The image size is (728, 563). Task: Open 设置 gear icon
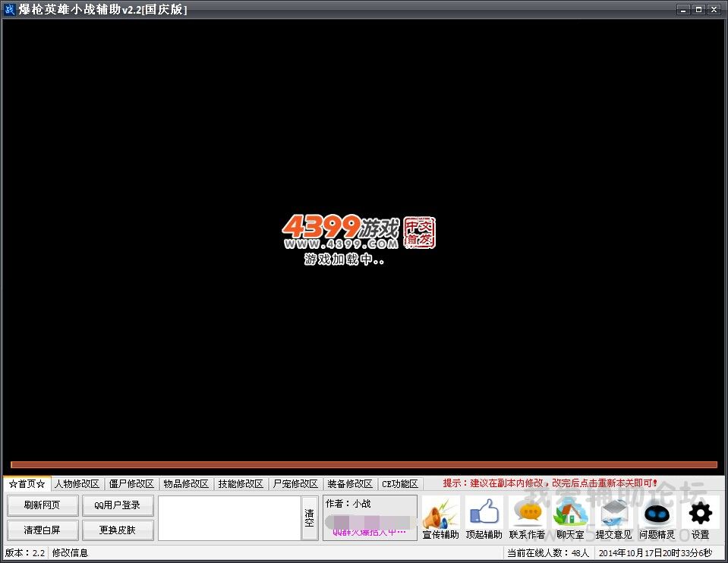click(x=700, y=517)
